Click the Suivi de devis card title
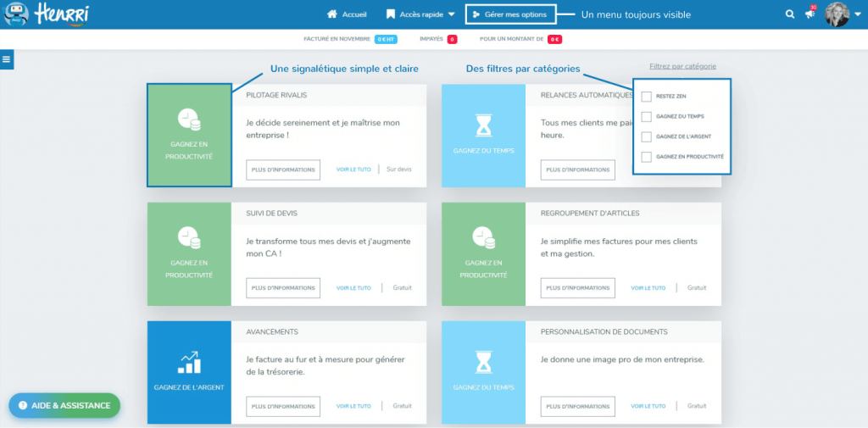The width and height of the screenshot is (868, 428). click(272, 214)
